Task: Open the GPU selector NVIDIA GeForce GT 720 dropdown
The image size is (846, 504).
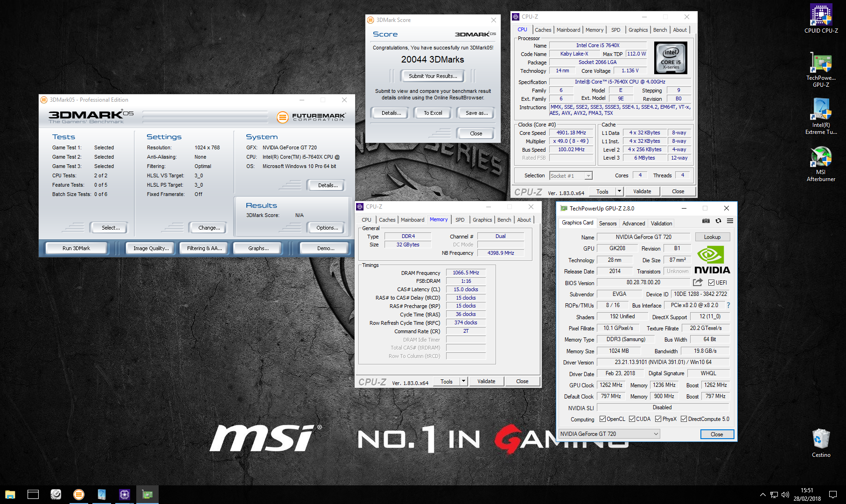Action: [609, 434]
